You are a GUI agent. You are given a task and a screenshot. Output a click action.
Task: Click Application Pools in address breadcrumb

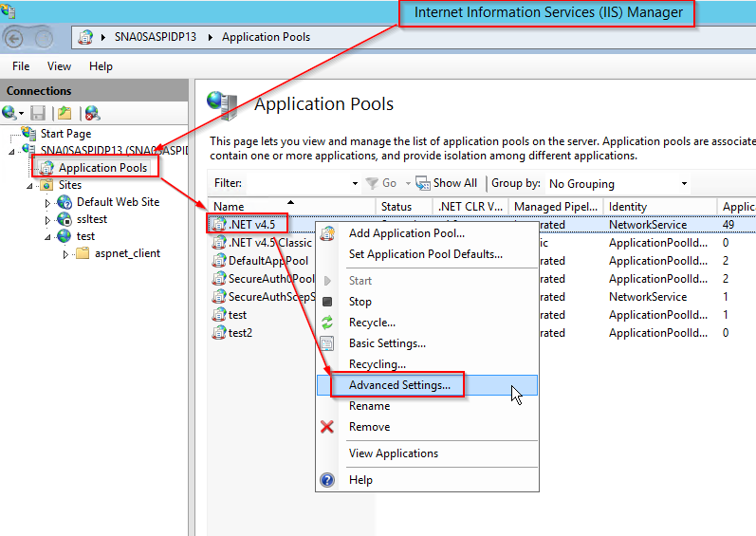266,37
